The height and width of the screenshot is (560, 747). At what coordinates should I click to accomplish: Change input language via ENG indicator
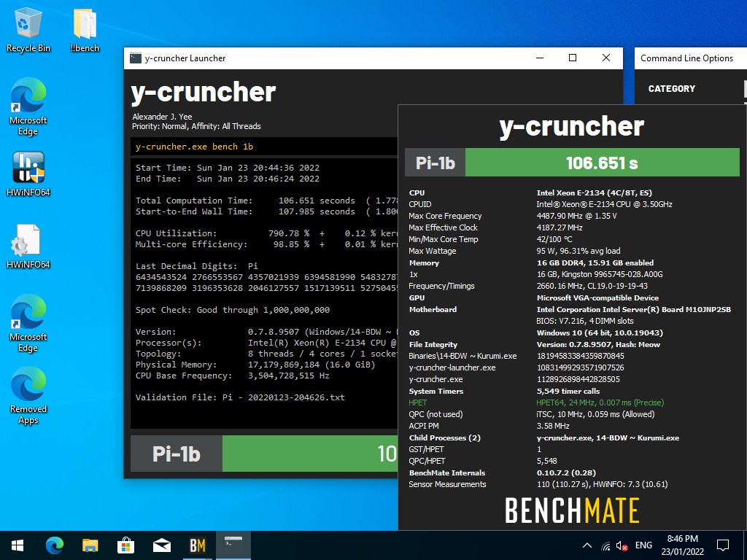coord(643,545)
